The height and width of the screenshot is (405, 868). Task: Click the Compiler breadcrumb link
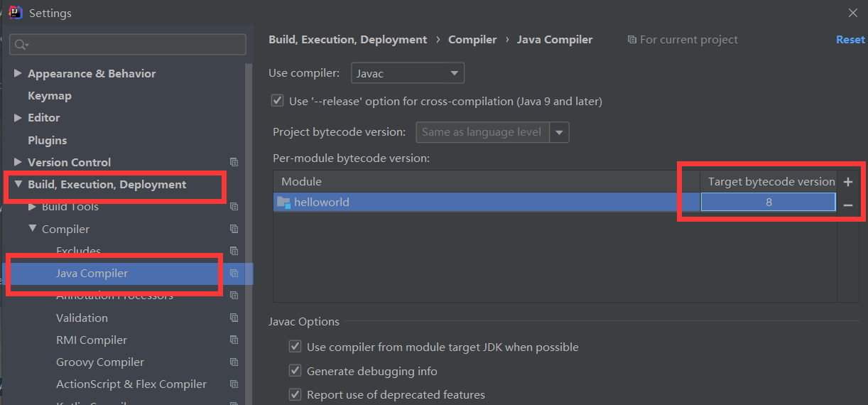472,40
